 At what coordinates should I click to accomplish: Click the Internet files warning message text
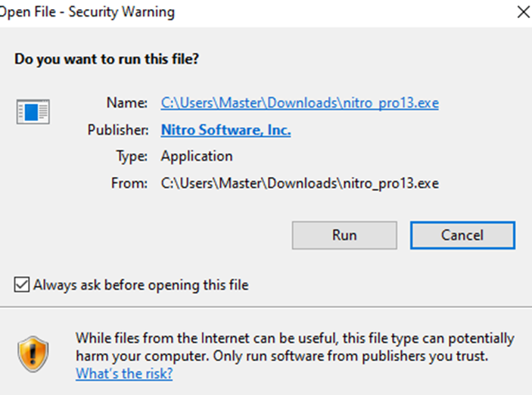click(x=295, y=347)
